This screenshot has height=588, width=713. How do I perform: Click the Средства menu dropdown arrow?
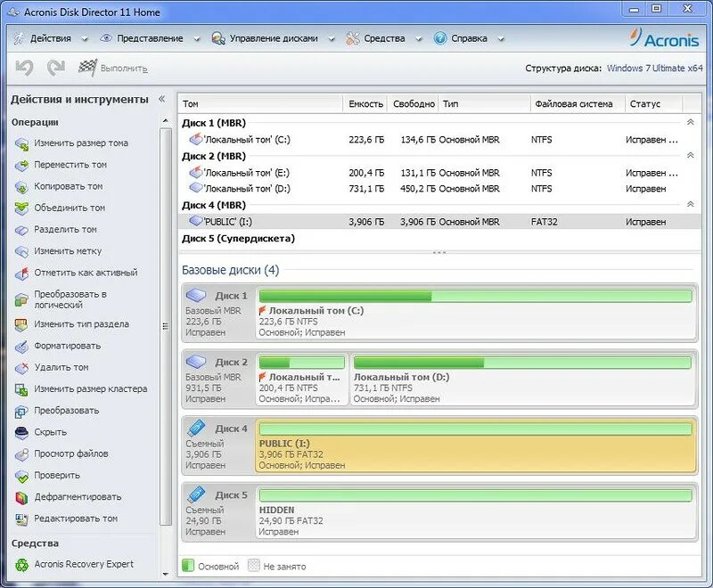pyautogui.click(x=419, y=39)
